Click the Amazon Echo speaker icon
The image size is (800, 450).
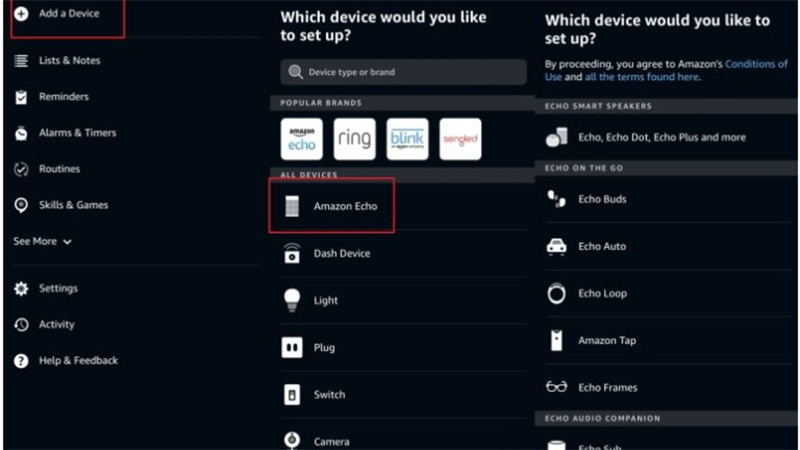tap(292, 206)
